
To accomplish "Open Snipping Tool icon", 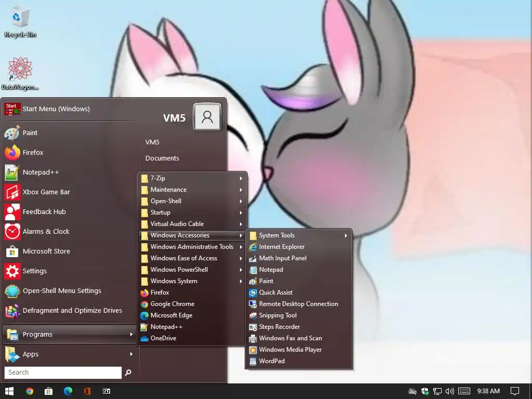I will (x=253, y=315).
